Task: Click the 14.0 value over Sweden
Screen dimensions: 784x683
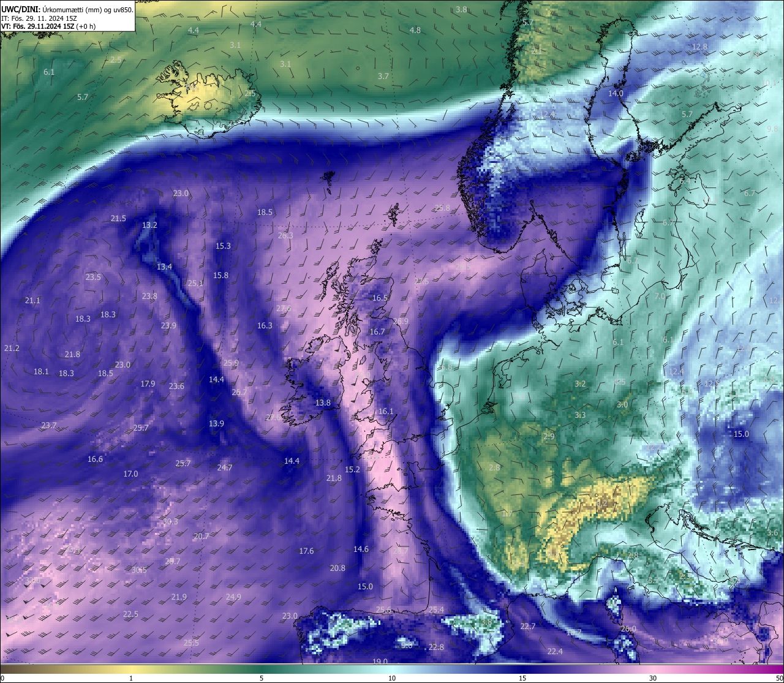Action: 616,93
